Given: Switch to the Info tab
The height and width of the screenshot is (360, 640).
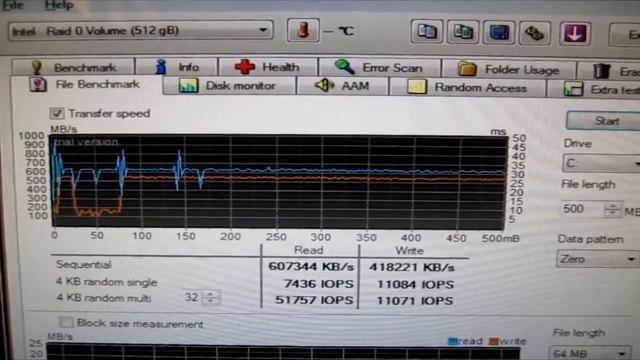Looking at the screenshot, I should click(x=177, y=67).
